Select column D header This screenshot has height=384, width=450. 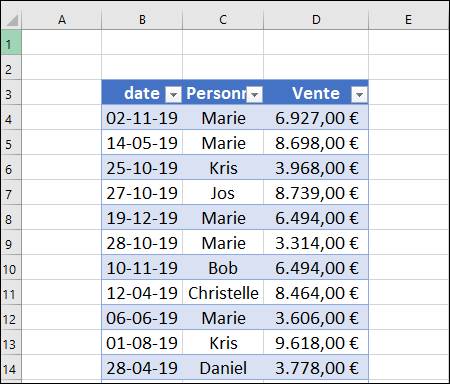pyautogui.click(x=316, y=20)
